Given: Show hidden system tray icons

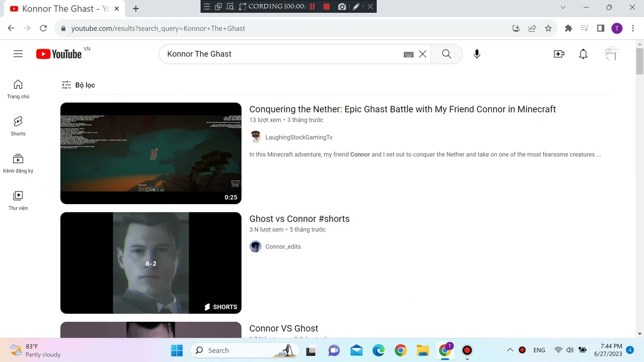Looking at the screenshot, I should 510,350.
